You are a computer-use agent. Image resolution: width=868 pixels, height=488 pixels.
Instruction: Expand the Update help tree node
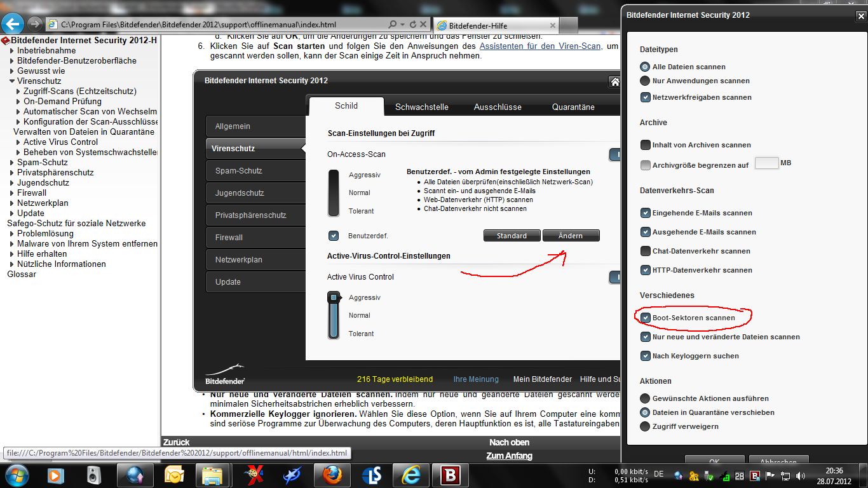[11, 213]
